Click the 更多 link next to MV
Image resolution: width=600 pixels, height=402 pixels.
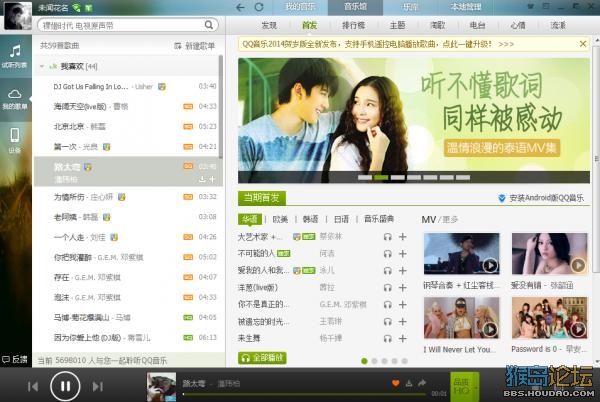tap(450, 220)
